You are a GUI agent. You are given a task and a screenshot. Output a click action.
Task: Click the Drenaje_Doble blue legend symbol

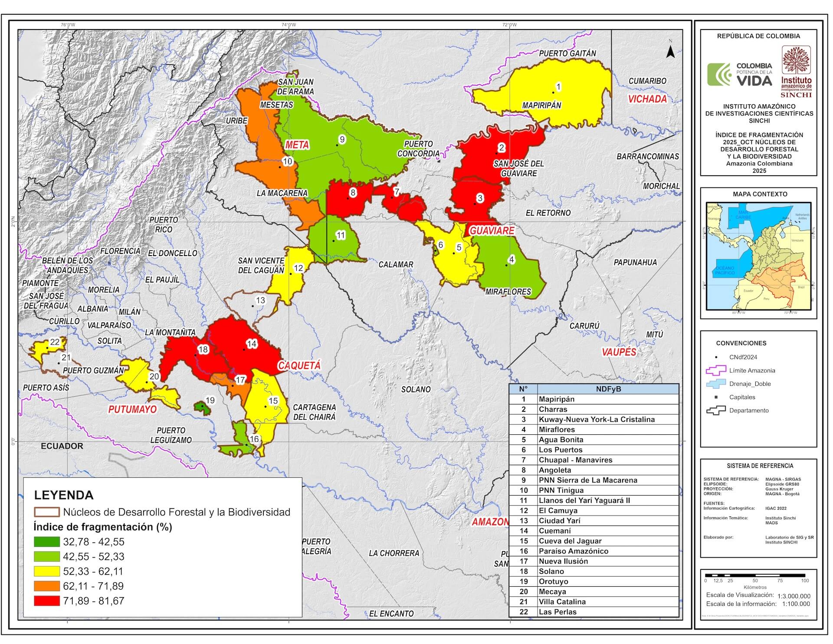(x=716, y=384)
